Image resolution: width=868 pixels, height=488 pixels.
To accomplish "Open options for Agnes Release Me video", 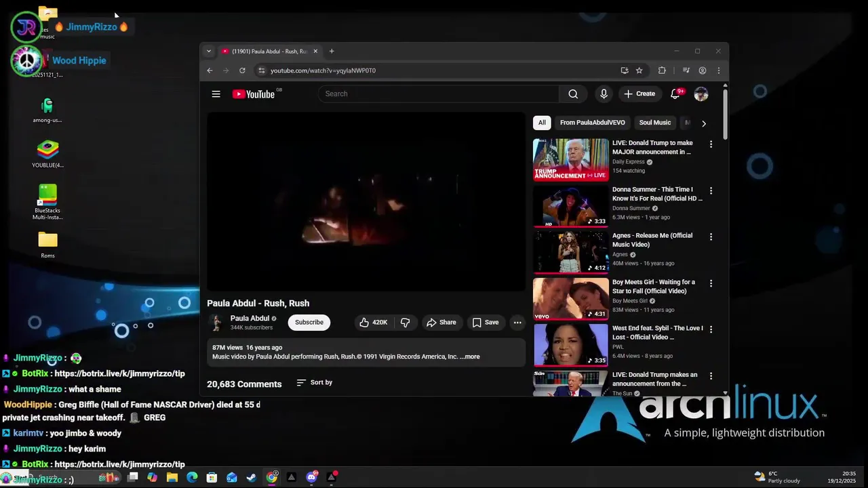I will pyautogui.click(x=711, y=237).
